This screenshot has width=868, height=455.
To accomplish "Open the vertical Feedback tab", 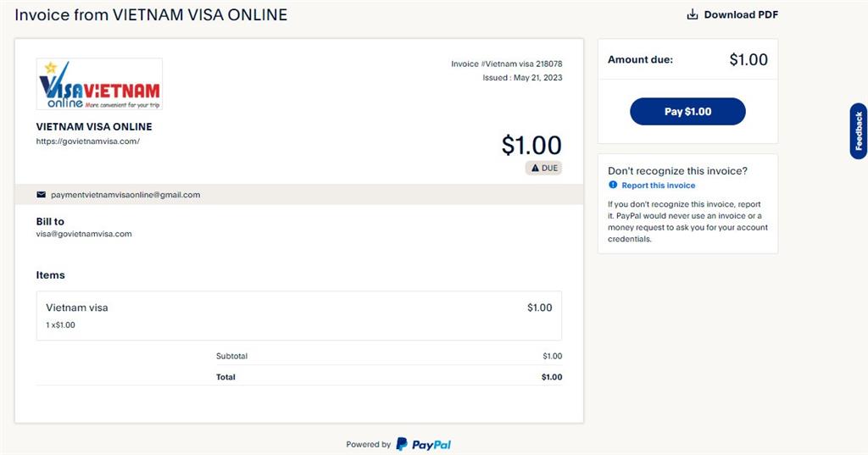I will (x=859, y=131).
